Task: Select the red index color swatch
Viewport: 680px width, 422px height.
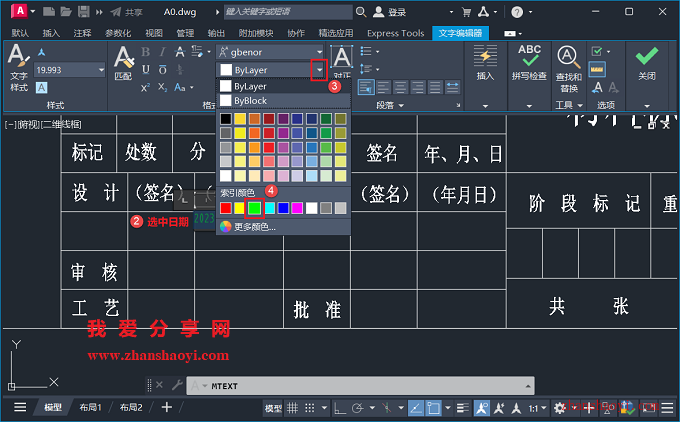Action: click(226, 208)
